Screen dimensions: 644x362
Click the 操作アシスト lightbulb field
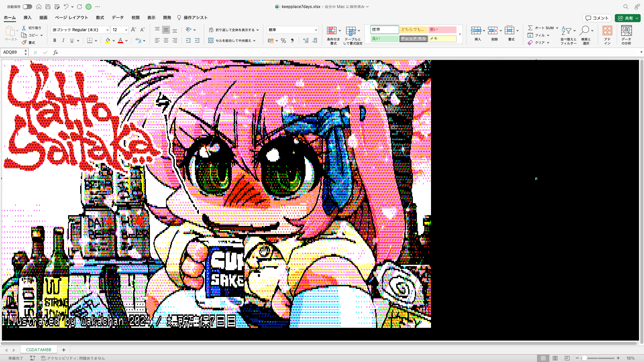[x=193, y=18]
